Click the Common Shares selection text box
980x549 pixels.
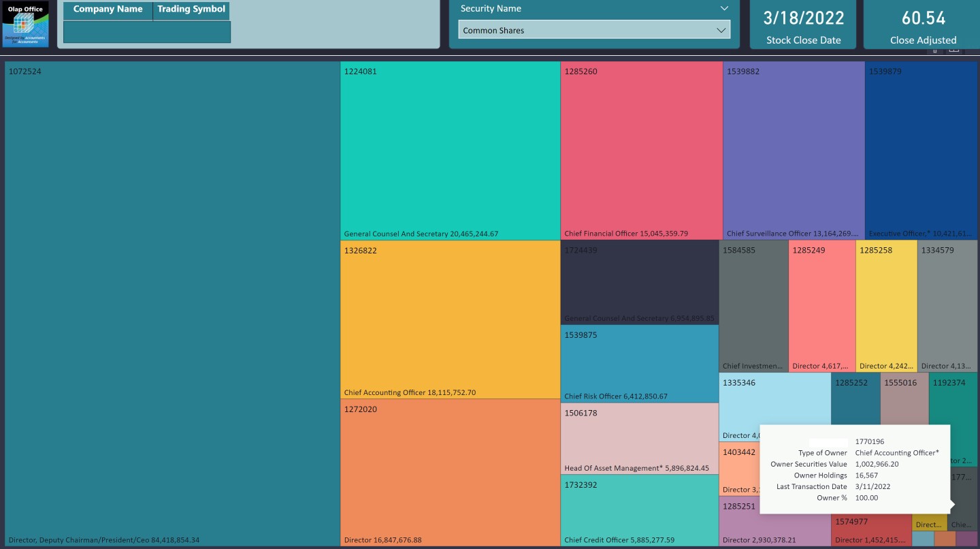585,31
